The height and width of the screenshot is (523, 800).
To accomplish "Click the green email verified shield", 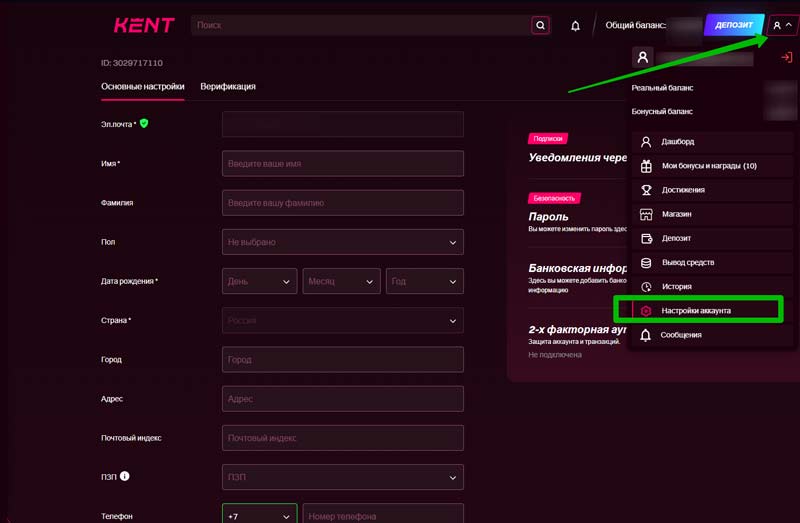I will pyautogui.click(x=144, y=123).
